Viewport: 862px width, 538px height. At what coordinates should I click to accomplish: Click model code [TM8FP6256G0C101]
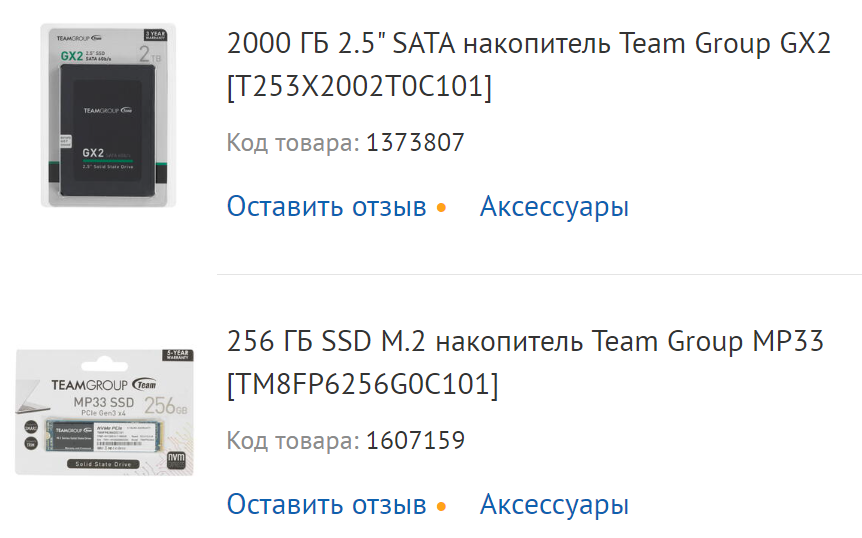coord(362,385)
